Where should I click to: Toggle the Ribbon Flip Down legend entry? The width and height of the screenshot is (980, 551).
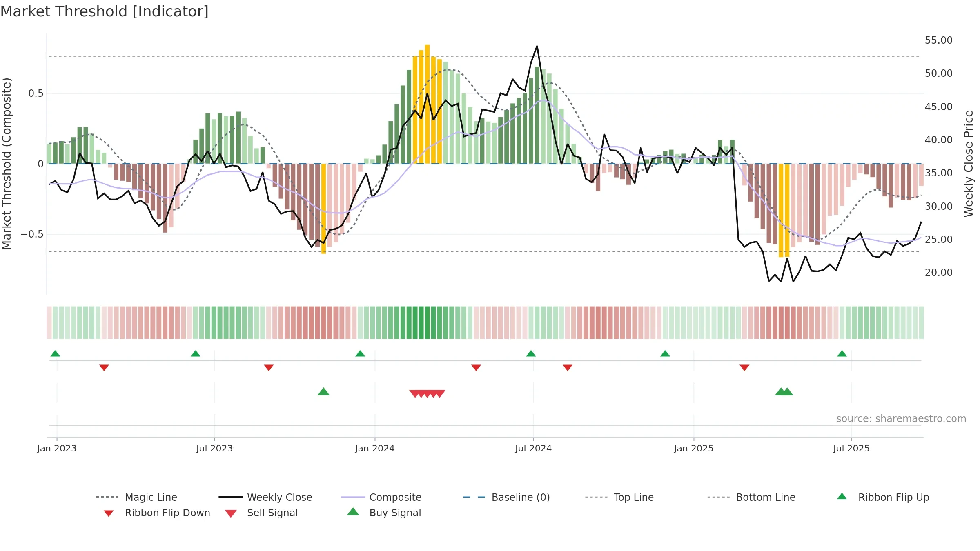[x=157, y=513]
